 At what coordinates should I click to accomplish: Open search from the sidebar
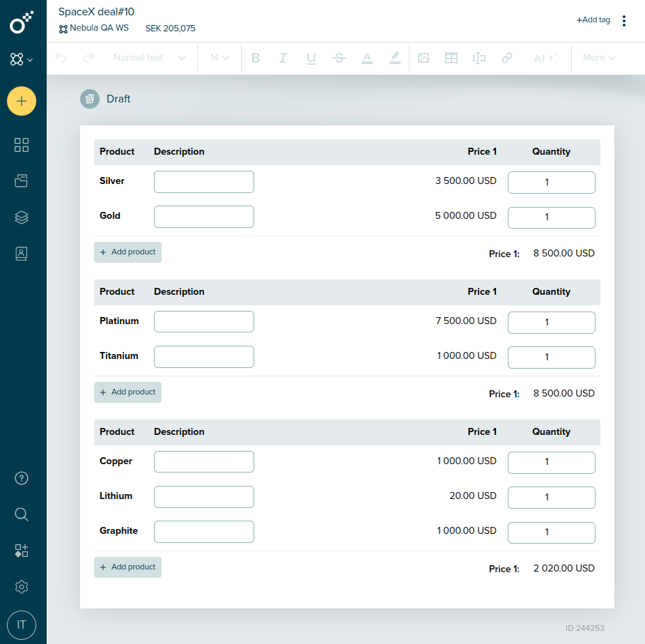pos(22,514)
